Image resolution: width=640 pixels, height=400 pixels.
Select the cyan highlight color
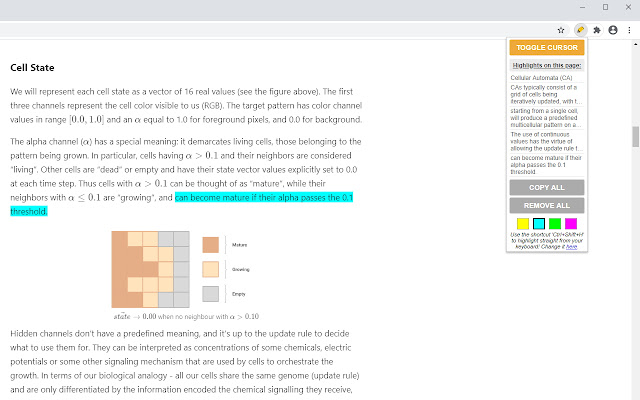pyautogui.click(x=539, y=223)
